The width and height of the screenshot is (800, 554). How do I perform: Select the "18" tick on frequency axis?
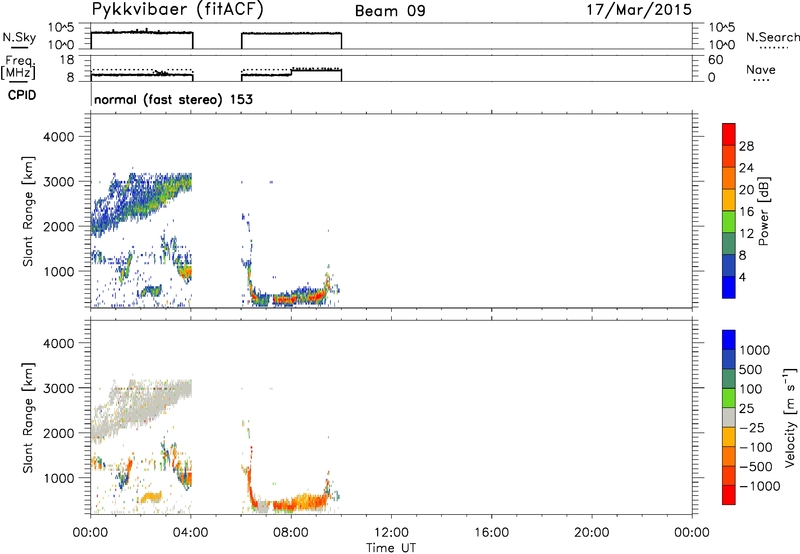coord(67,60)
